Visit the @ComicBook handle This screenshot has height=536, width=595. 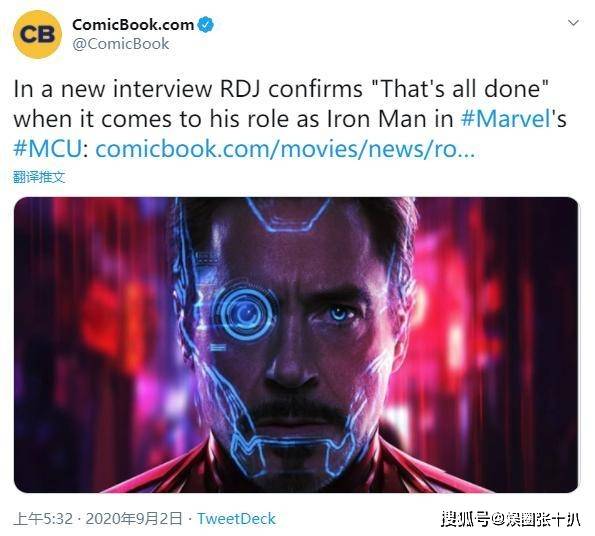120,44
